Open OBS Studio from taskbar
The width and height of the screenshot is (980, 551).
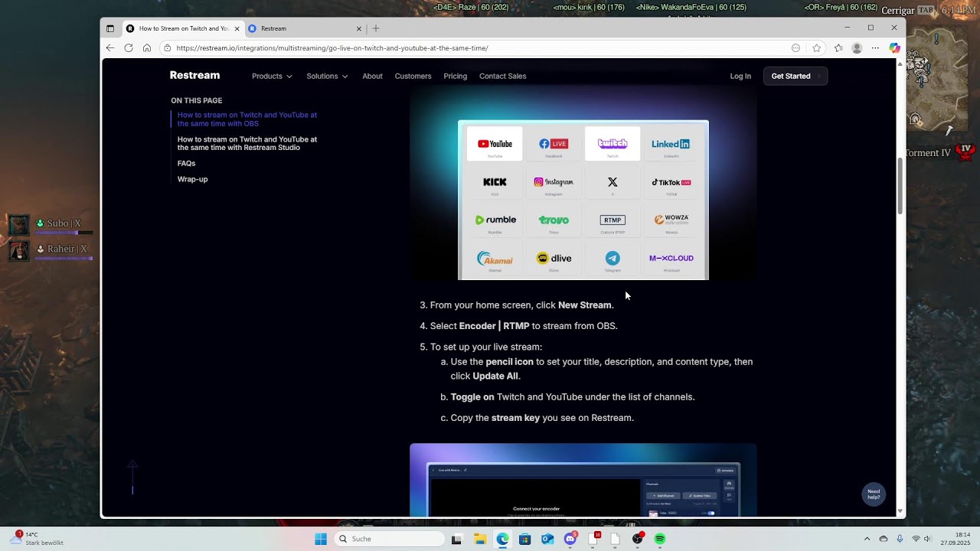637,539
